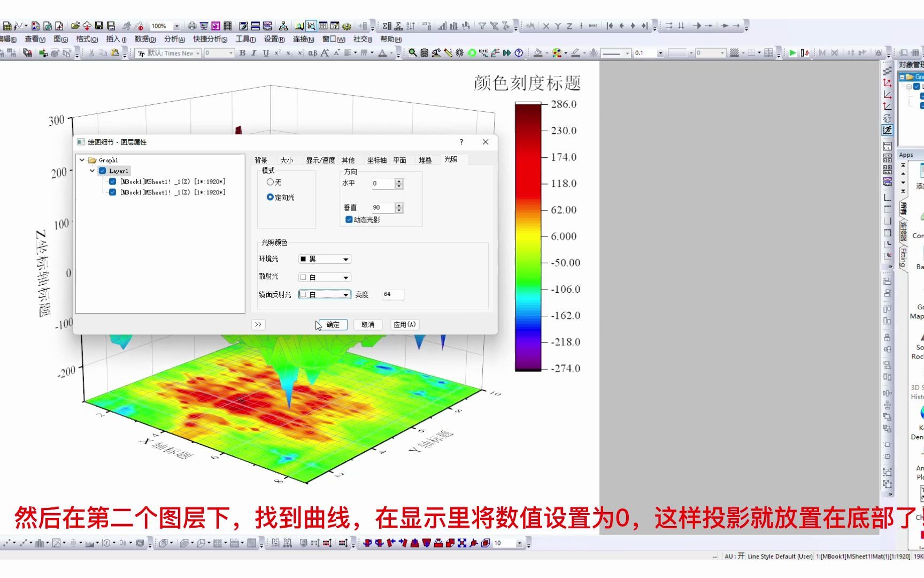Uncheck the 动态光影 checkbox
924x578 pixels.
tap(348, 219)
